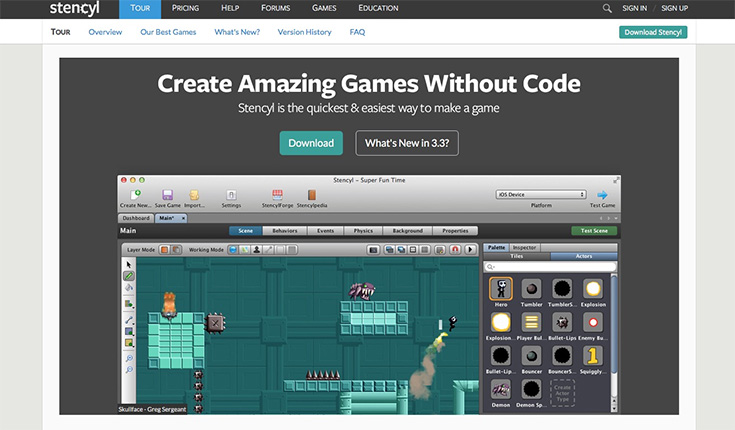
Task: Select the green pencil tool
Action: (x=129, y=276)
